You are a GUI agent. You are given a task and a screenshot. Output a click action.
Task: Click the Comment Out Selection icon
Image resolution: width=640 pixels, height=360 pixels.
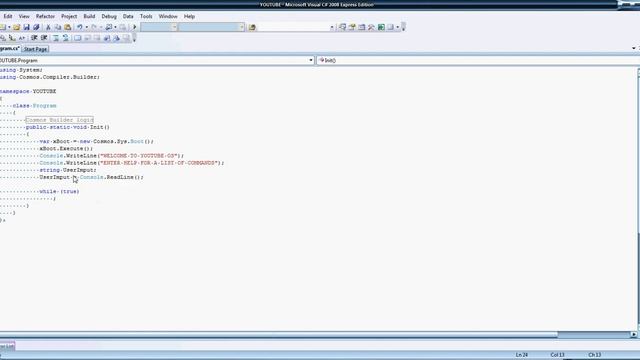pyautogui.click(x=56, y=38)
